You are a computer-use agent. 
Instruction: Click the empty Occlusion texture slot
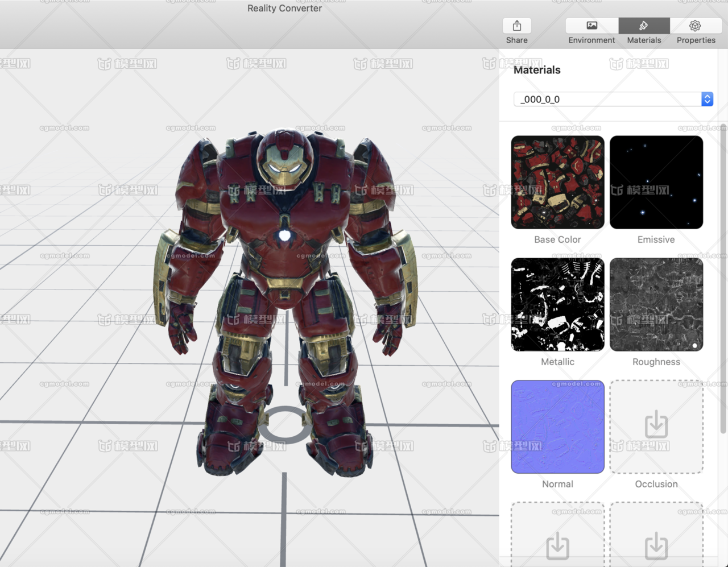pos(656,427)
